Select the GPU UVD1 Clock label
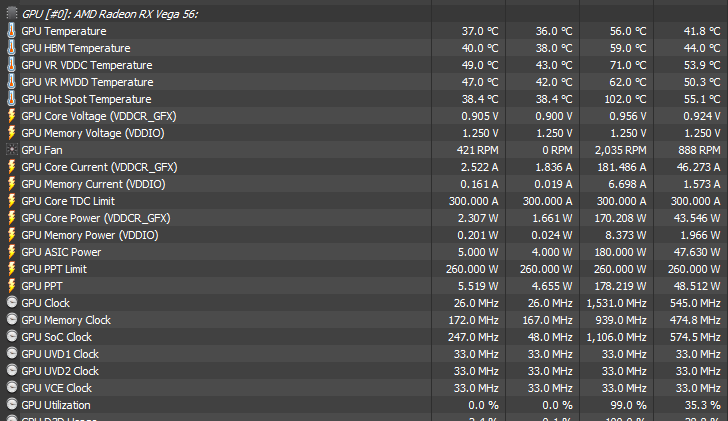 pyautogui.click(x=60, y=354)
